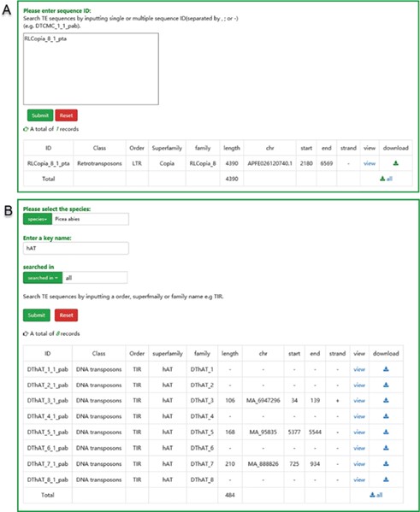Click the Order header in panel A

[x=137, y=148]
